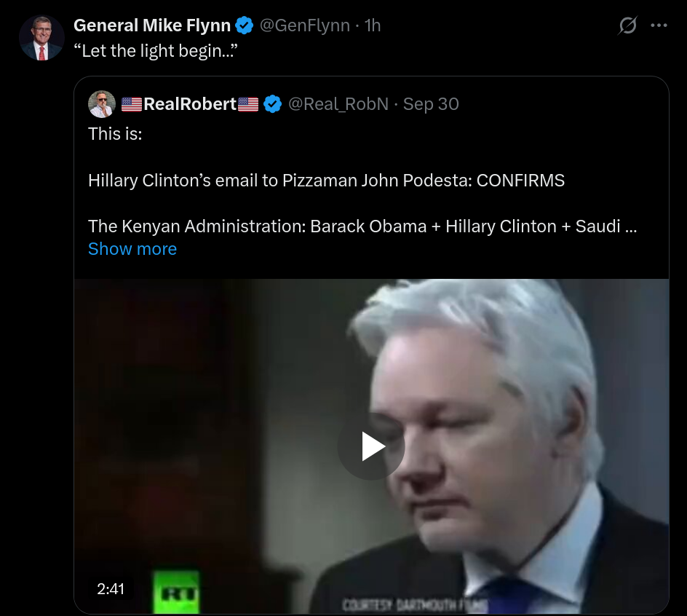Click General Mike Flynn's profile avatar

pyautogui.click(x=41, y=38)
